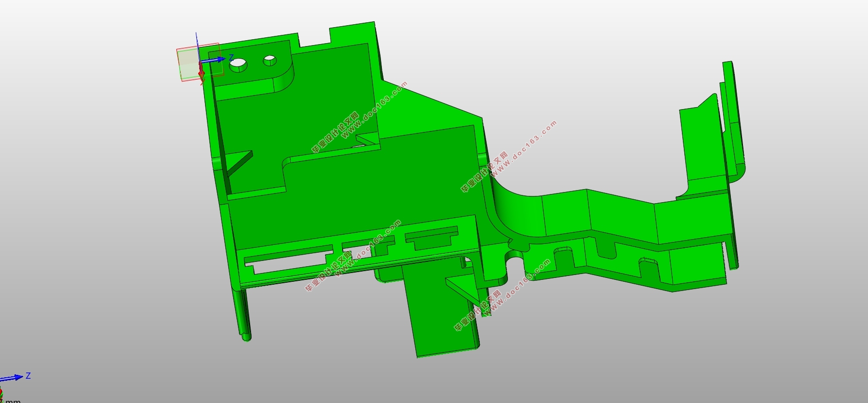Viewport: 868px width, 403px height.
Task: Click the view triad Z axis in corner
Action: tap(12, 377)
